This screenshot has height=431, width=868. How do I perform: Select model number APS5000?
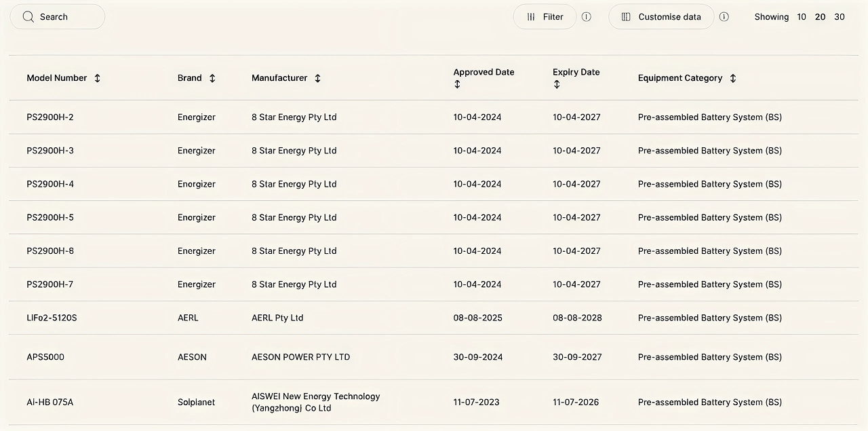[45, 357]
